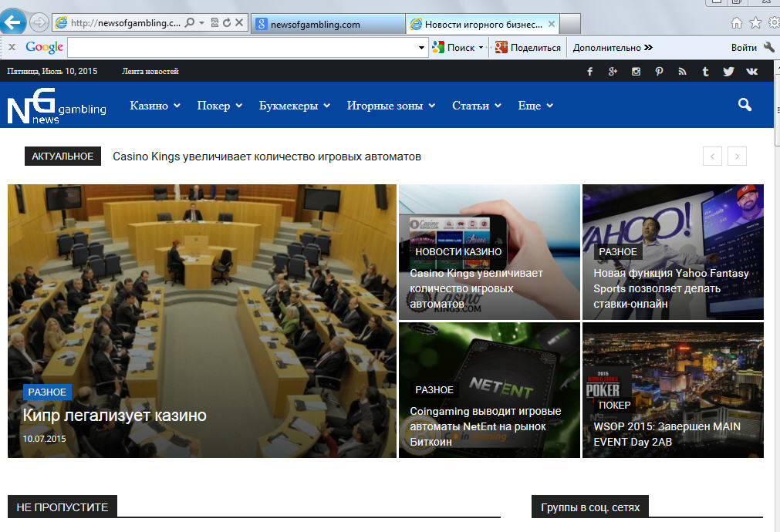The image size is (780, 532).
Task: Click the site search magnifier icon
Action: 745,105
